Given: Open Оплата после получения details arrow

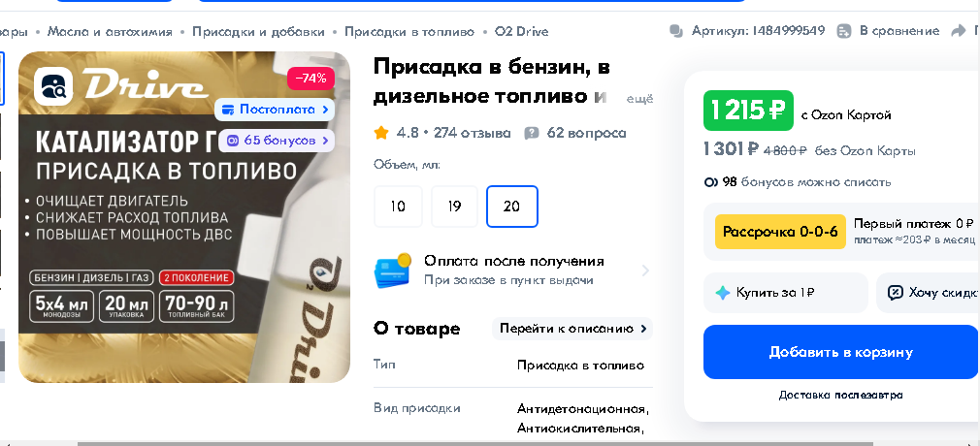Looking at the screenshot, I should pyautogui.click(x=645, y=271).
